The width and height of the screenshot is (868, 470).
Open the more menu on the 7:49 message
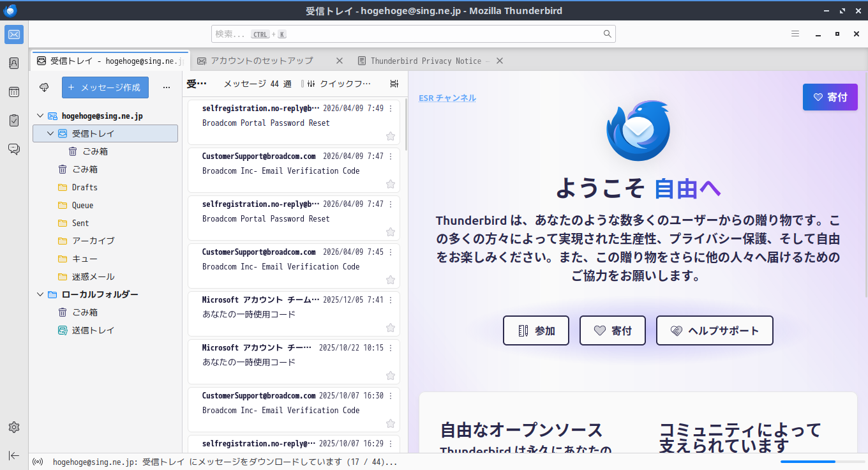[x=391, y=109]
